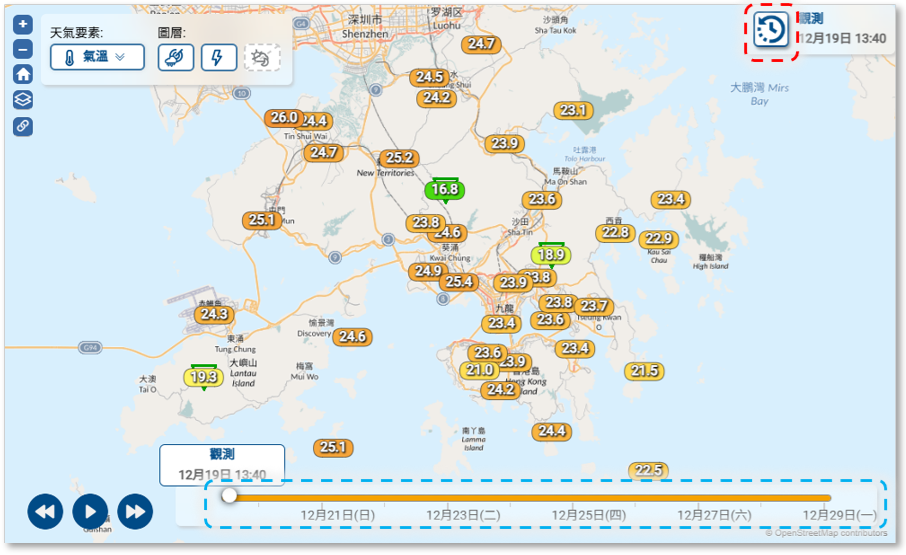Open the map layers stack icon

point(23,100)
